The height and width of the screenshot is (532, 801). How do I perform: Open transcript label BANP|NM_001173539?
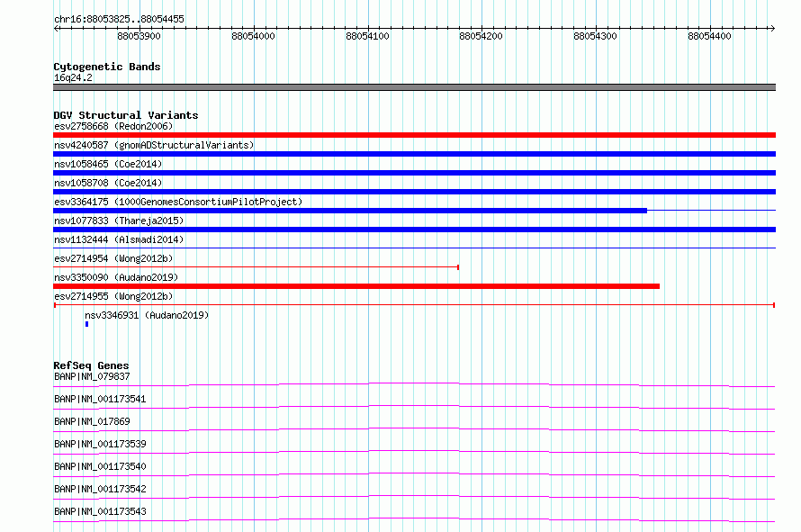pyautogui.click(x=100, y=444)
